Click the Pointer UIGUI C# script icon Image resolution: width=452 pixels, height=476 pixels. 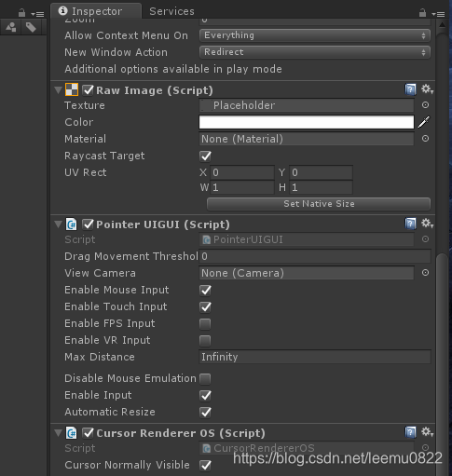tap(71, 224)
